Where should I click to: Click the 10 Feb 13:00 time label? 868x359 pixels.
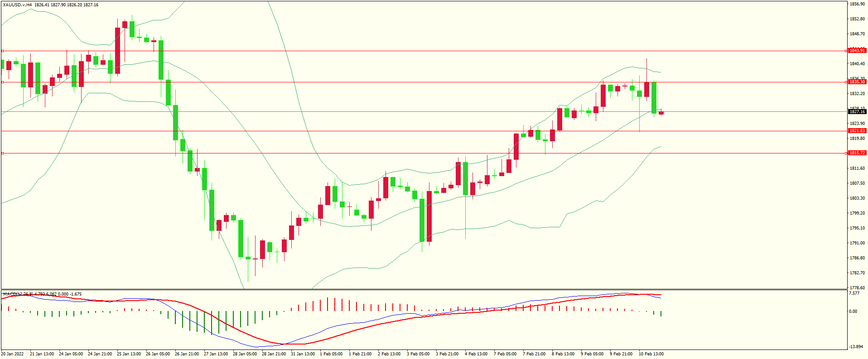pos(651,354)
